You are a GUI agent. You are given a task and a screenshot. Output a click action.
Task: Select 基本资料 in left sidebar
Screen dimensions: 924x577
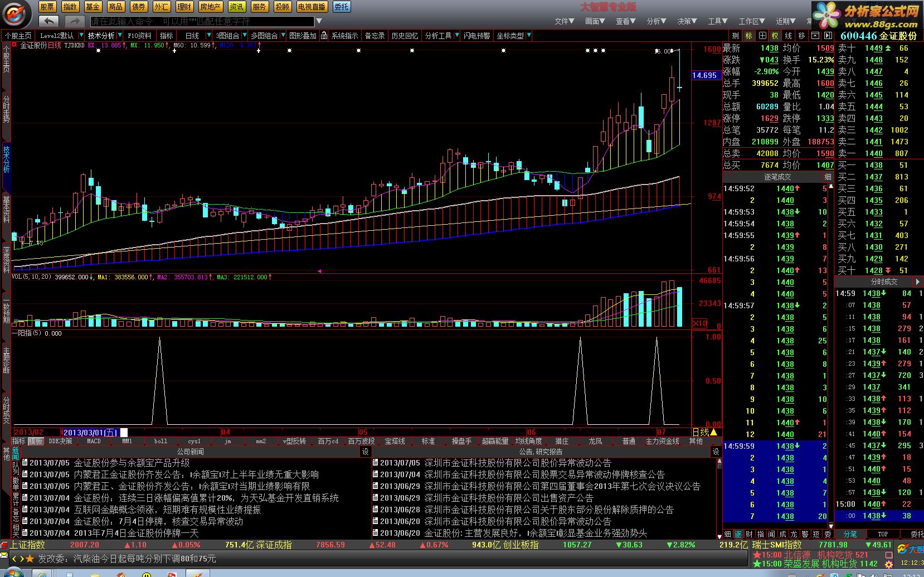[6, 209]
